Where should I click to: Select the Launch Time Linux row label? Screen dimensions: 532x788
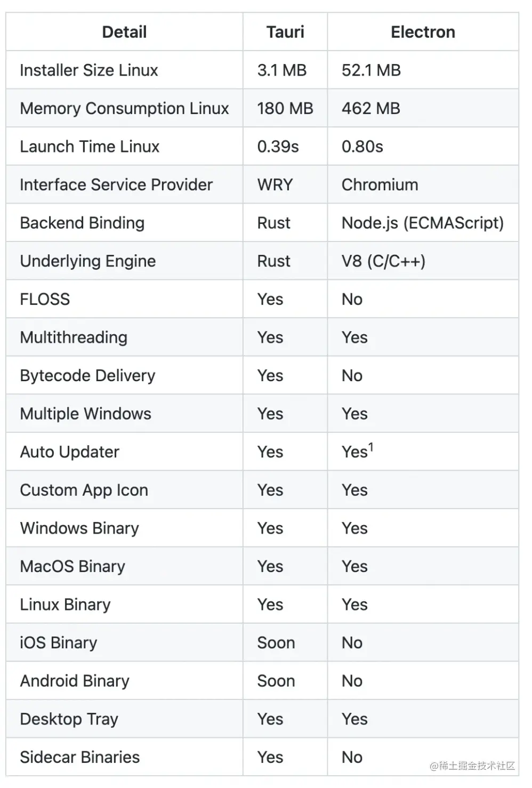point(90,147)
